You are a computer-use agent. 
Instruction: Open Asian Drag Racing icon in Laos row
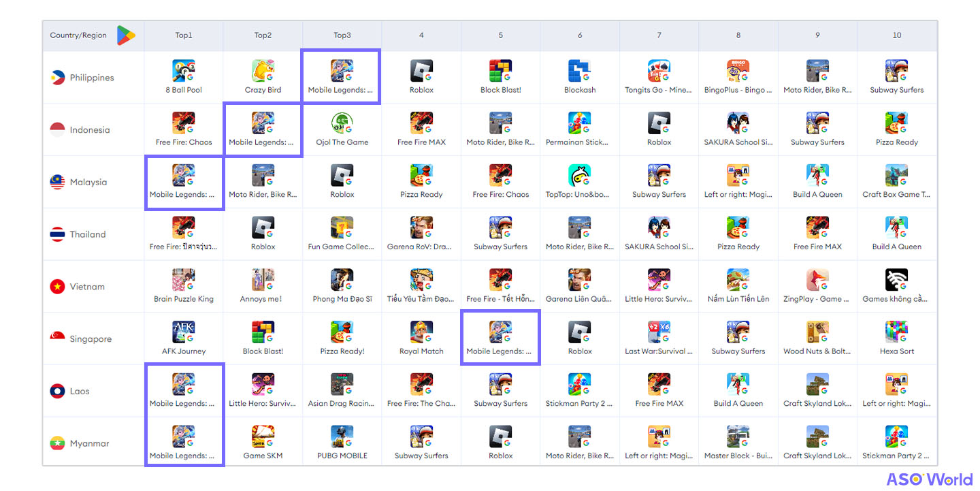pyautogui.click(x=342, y=385)
